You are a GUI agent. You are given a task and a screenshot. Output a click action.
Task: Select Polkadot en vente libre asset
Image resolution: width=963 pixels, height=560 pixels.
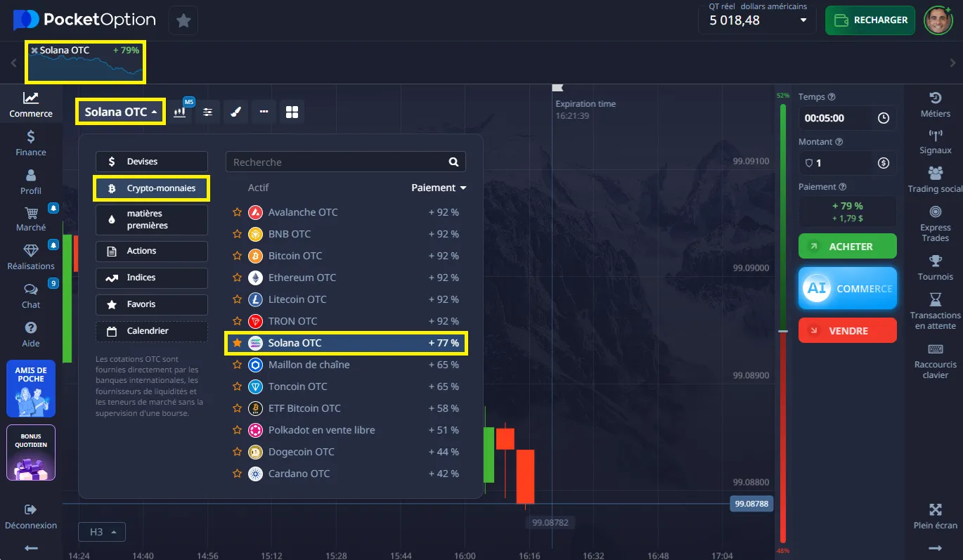(x=346, y=430)
